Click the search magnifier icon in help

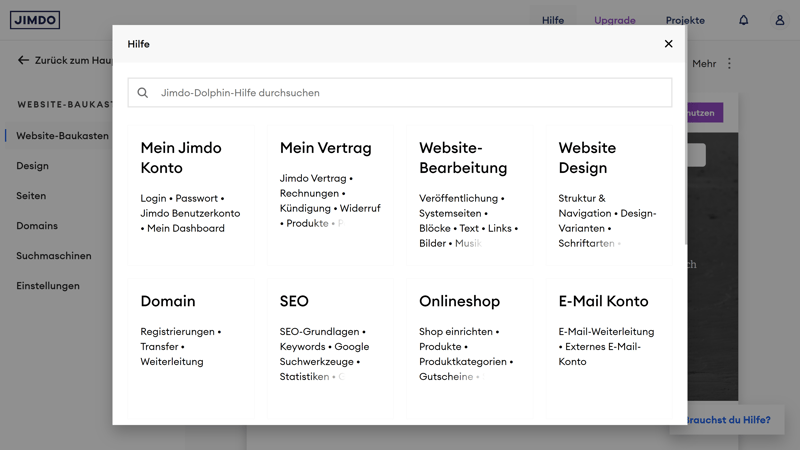pos(143,93)
